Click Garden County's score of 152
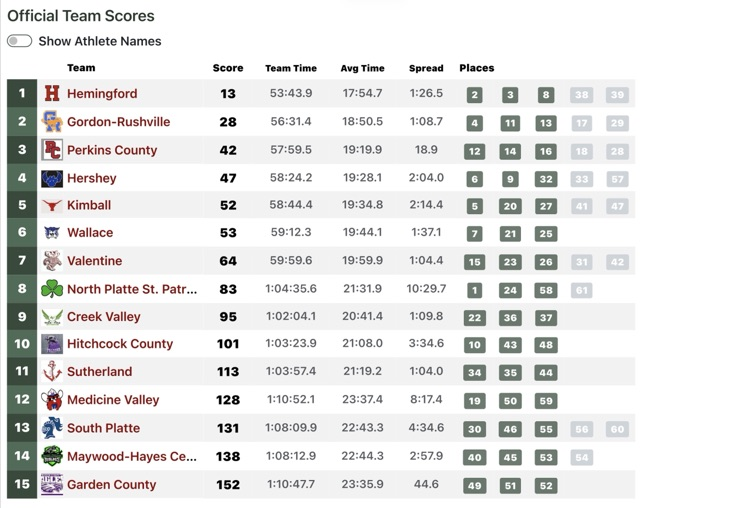The image size is (750, 508). [x=228, y=485]
